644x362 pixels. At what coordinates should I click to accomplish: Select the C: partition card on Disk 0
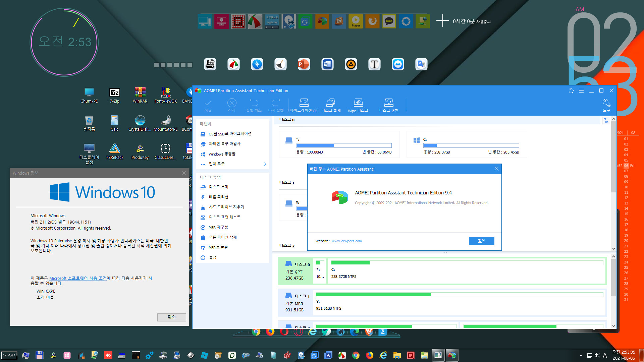tap(467, 144)
